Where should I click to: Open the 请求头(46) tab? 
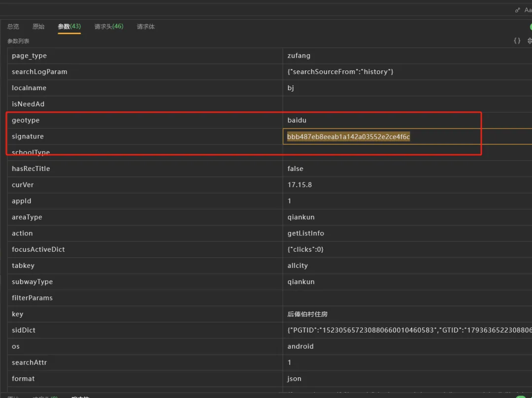click(109, 27)
